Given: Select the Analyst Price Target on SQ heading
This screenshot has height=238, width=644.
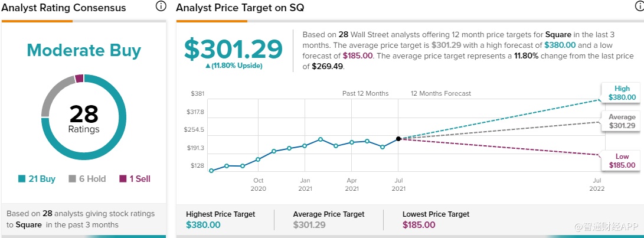Looking at the screenshot, I should tap(240, 8).
